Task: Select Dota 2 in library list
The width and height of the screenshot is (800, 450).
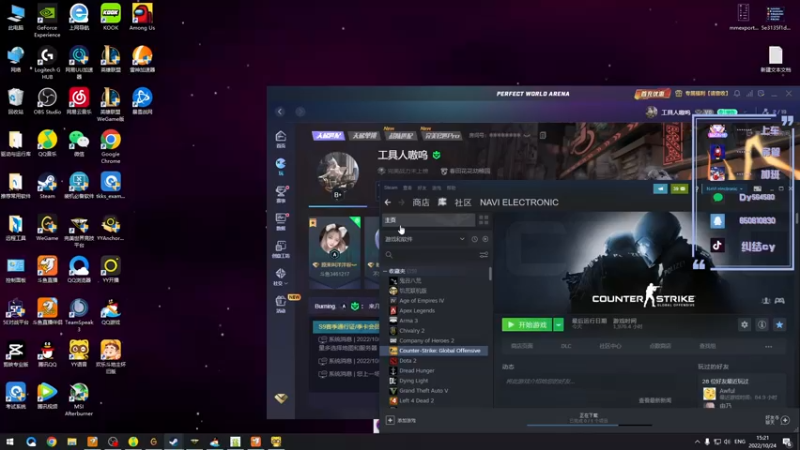Action: [408, 361]
